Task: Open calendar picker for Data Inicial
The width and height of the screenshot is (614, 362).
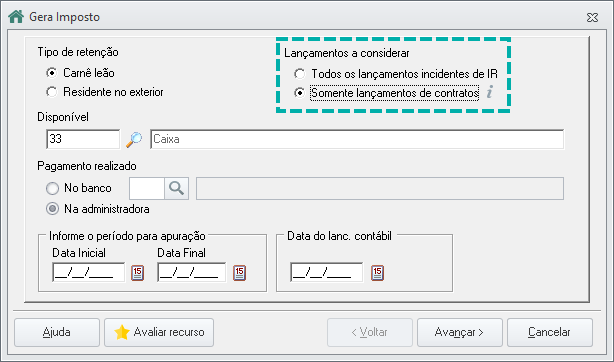Action: 137,273
